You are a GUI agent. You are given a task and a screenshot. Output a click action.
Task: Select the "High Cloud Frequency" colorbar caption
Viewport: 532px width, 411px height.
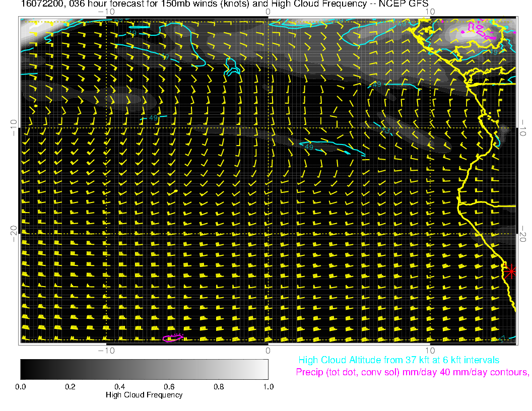(x=144, y=395)
